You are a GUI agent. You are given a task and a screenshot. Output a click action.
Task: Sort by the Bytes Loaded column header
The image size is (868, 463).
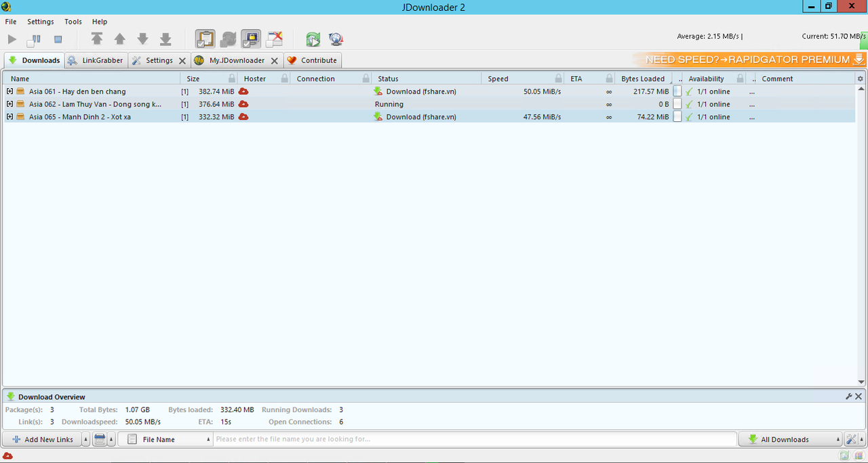(x=643, y=79)
